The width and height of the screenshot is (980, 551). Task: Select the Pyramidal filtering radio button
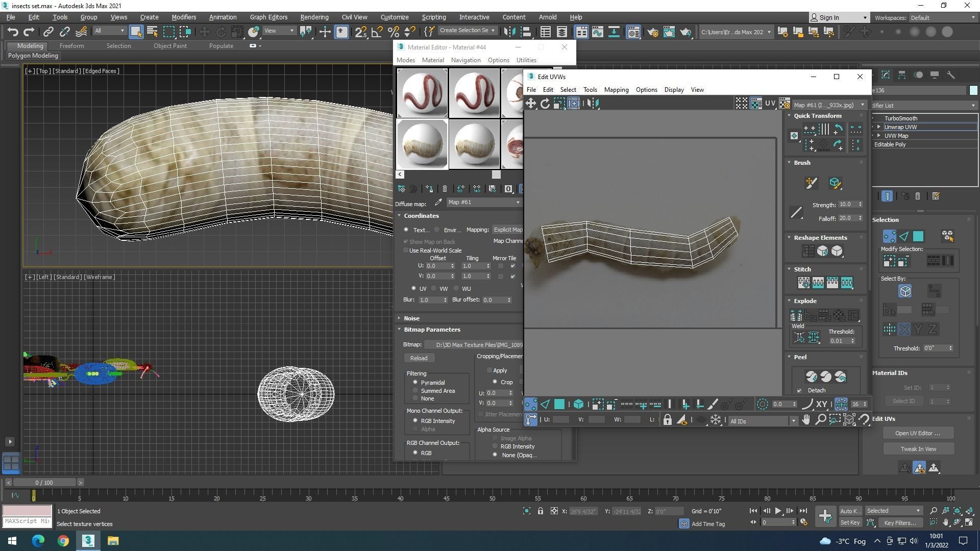pos(415,382)
